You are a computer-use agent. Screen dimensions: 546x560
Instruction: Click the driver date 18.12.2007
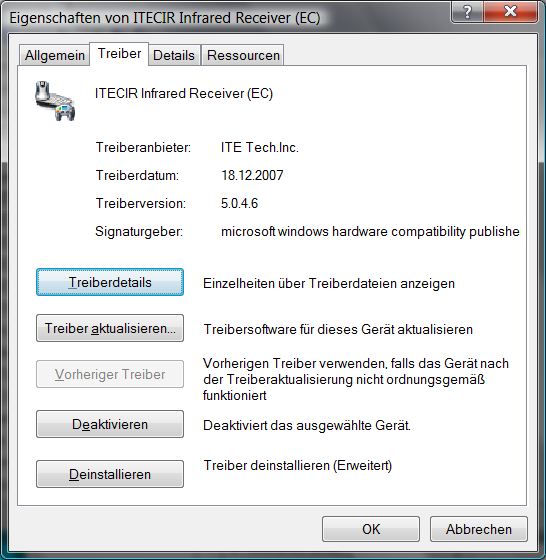tap(252, 175)
